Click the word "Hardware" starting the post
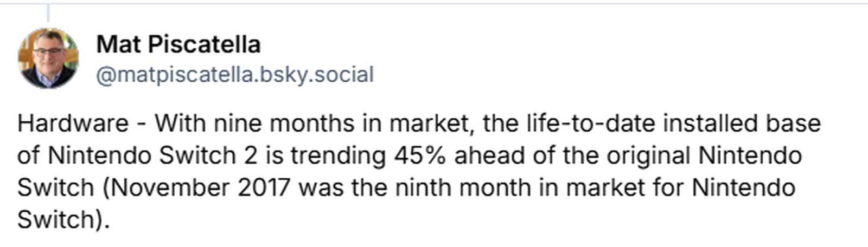Screen dimensions: 868x247 click(73, 123)
